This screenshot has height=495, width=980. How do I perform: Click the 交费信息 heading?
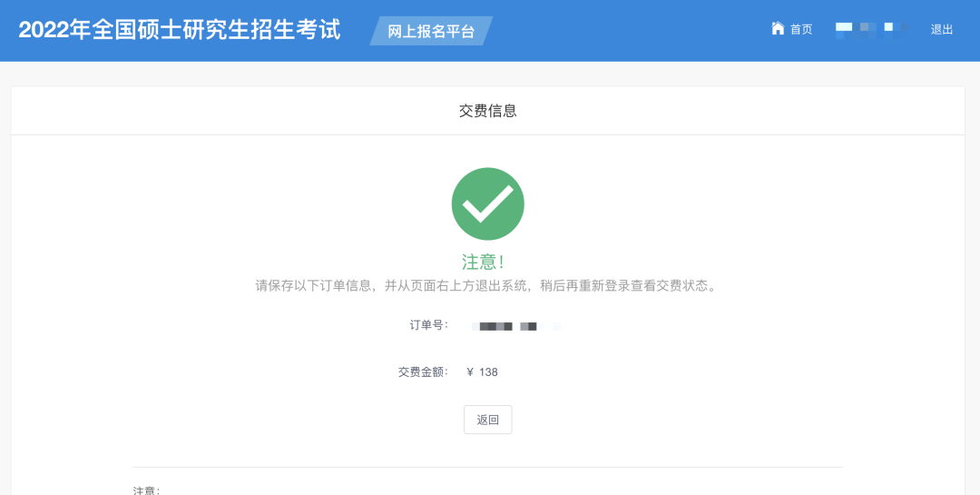coord(487,111)
